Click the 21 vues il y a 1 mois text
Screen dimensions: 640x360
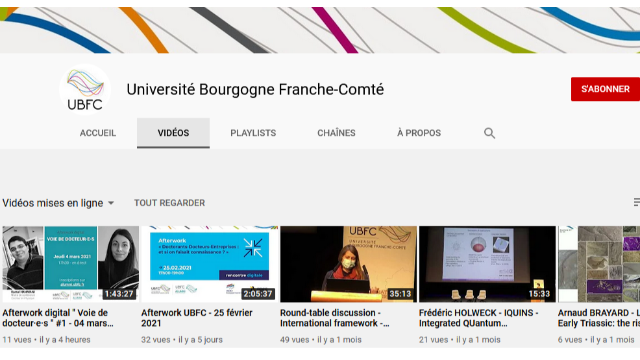point(460,340)
